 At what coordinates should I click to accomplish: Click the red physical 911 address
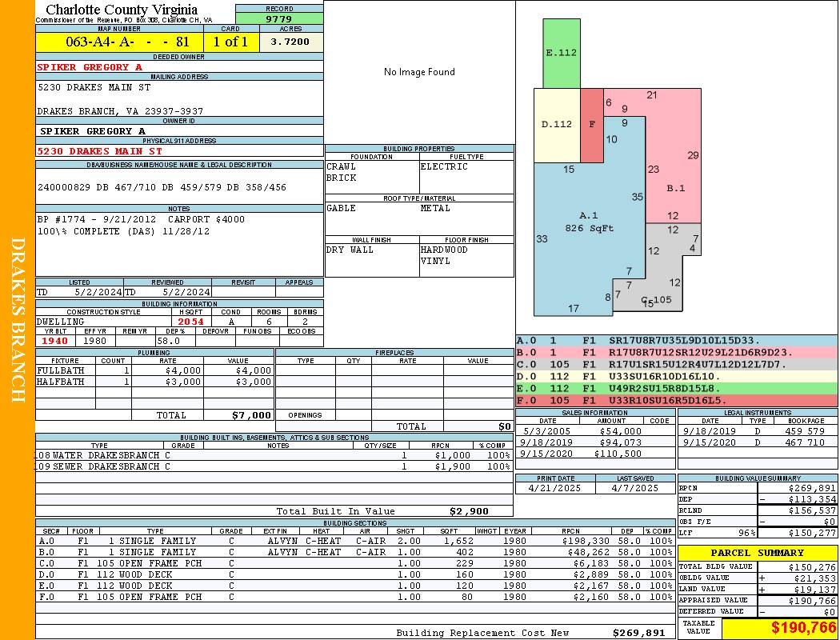[100, 151]
